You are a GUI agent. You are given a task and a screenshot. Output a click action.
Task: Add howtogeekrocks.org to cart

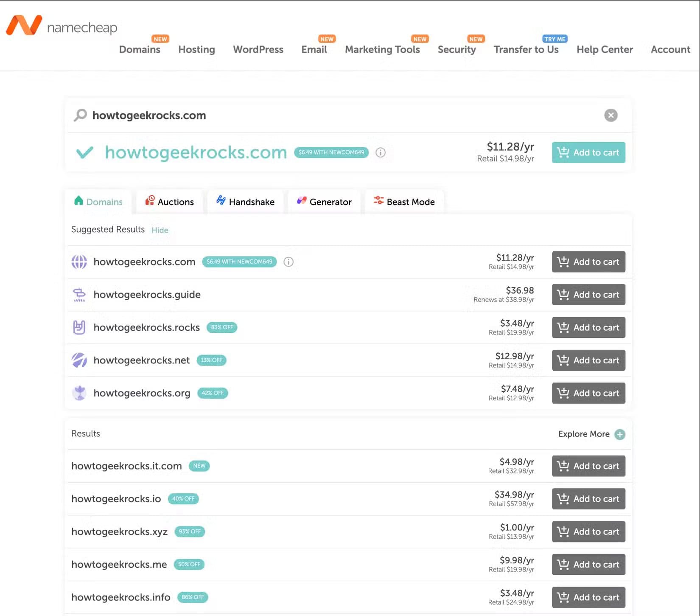pos(588,393)
